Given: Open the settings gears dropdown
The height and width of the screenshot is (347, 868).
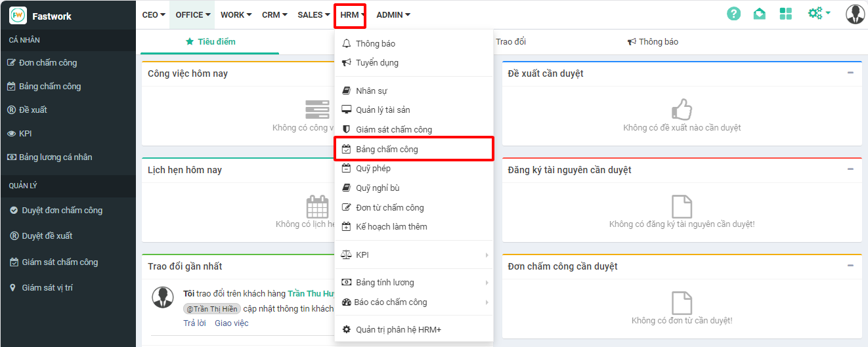Looking at the screenshot, I should 819,14.
